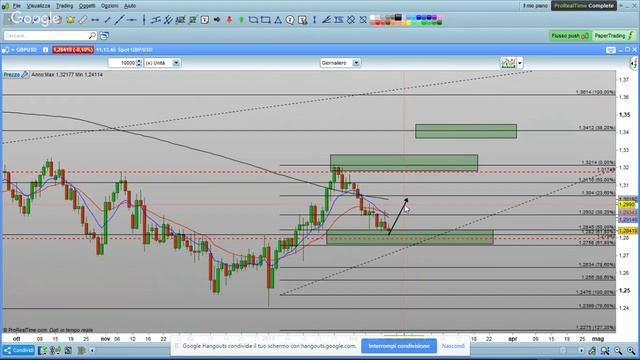The image size is (640, 360).
Task: Select the long diagonal trend line tool
Action: coord(119,20)
